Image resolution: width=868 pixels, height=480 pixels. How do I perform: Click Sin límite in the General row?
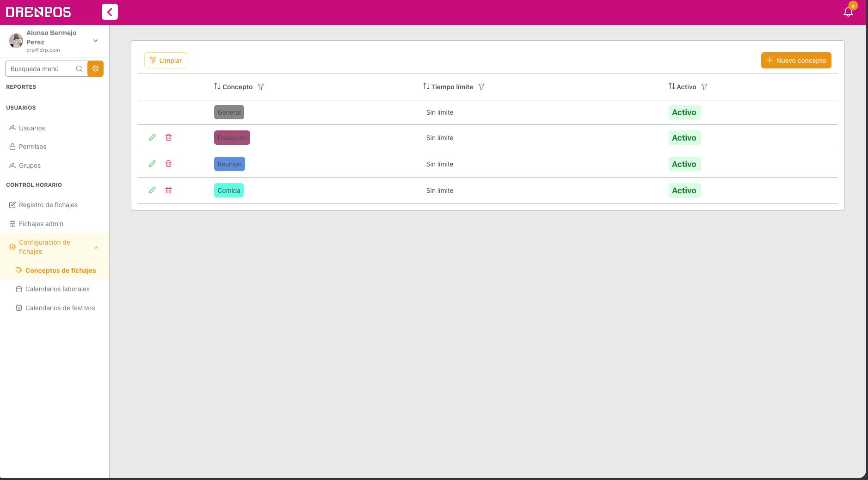coord(440,112)
